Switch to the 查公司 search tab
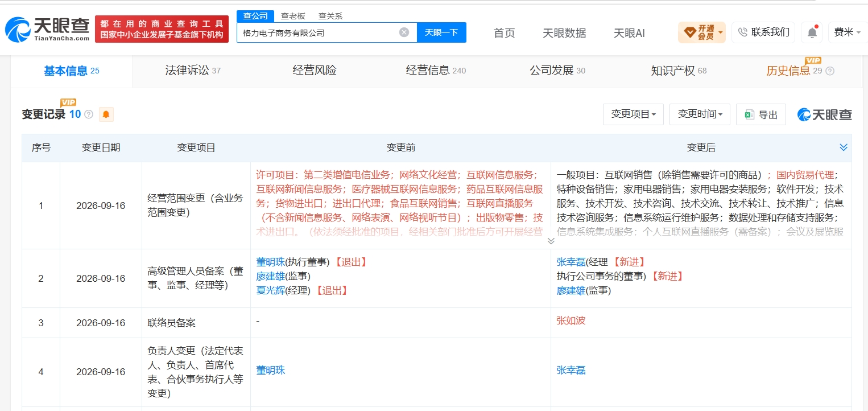Image resolution: width=868 pixels, height=411 pixels. [x=255, y=16]
